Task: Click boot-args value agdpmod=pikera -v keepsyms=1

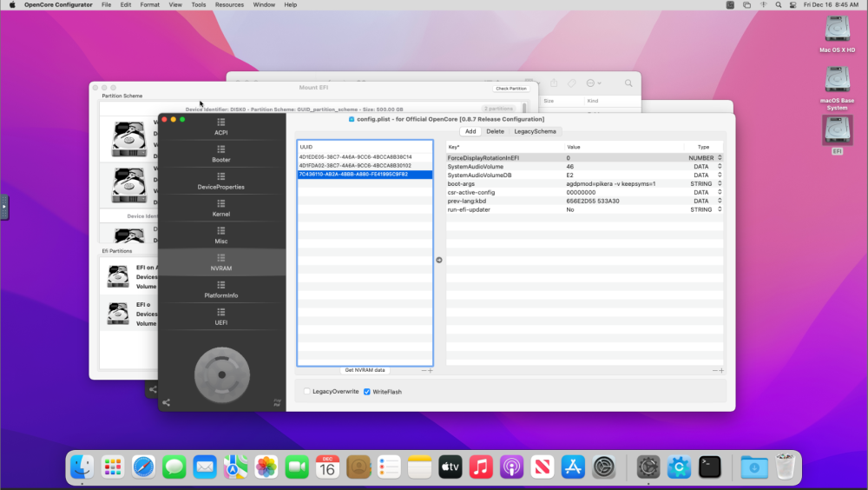Action: [x=610, y=183]
